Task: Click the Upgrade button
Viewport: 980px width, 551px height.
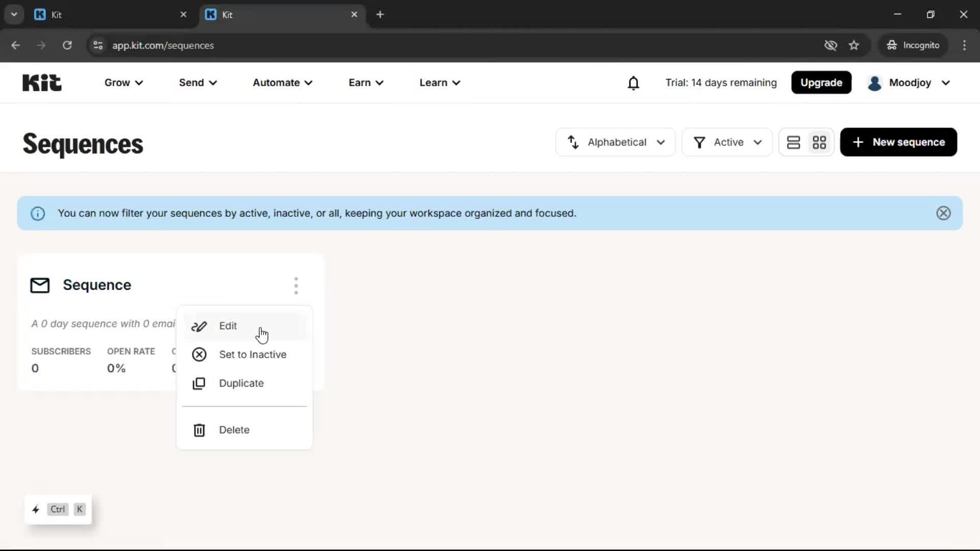Action: click(x=821, y=82)
